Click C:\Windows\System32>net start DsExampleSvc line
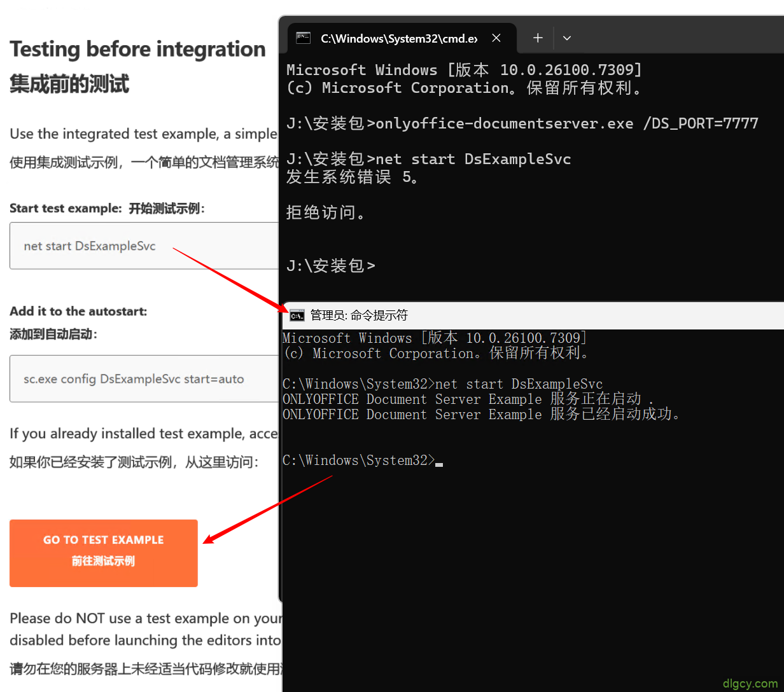 coord(442,384)
